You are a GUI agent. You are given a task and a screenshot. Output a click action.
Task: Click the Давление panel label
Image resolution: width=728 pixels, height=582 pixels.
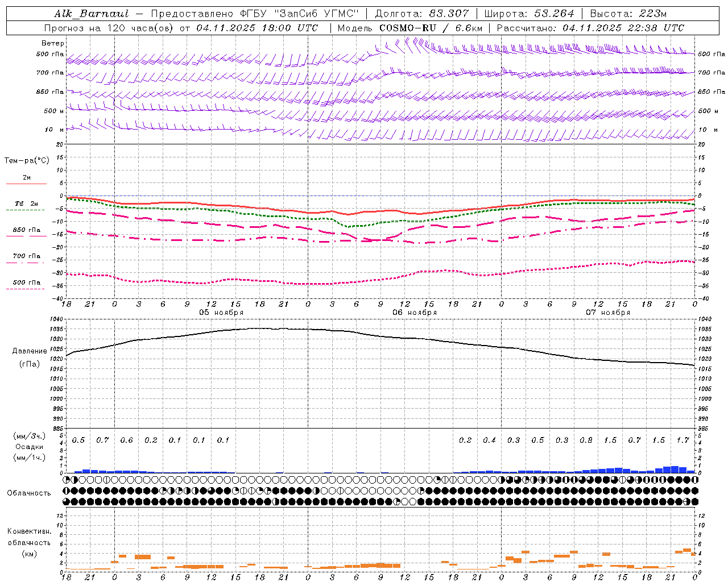coord(30,351)
